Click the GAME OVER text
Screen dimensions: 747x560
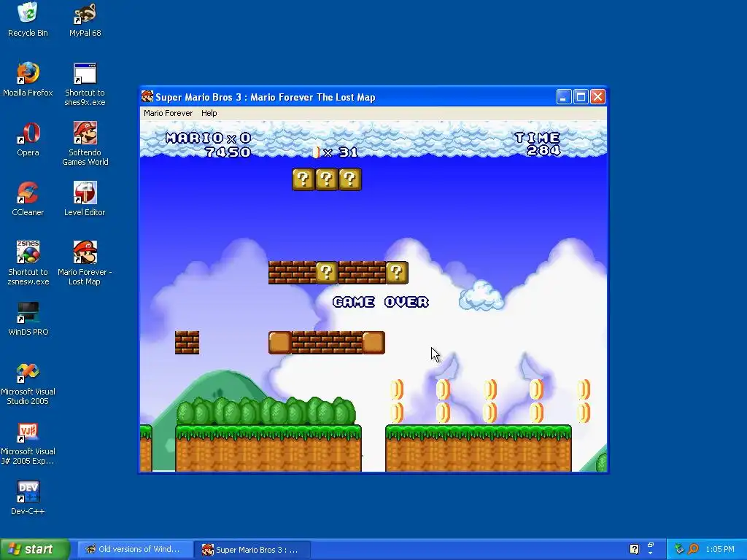coord(381,302)
